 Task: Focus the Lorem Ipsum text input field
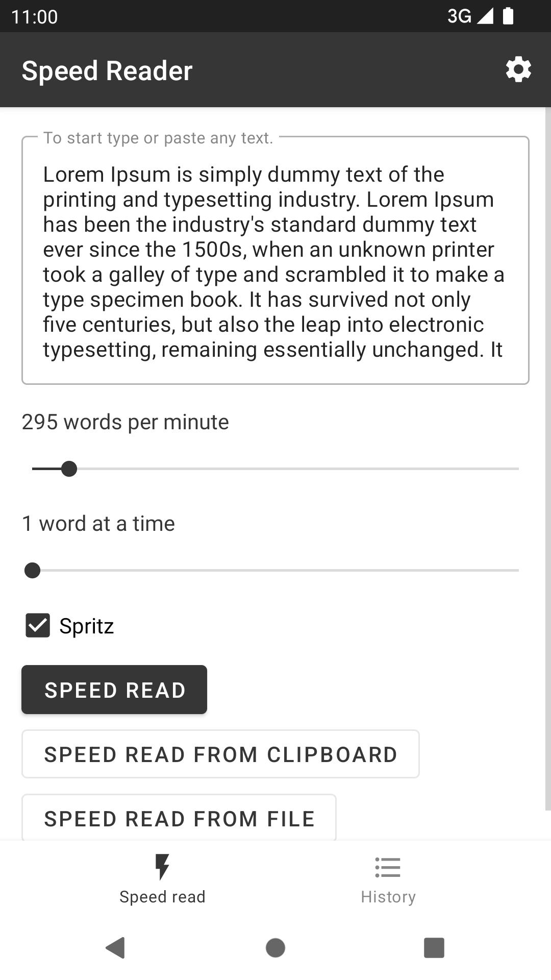(275, 260)
